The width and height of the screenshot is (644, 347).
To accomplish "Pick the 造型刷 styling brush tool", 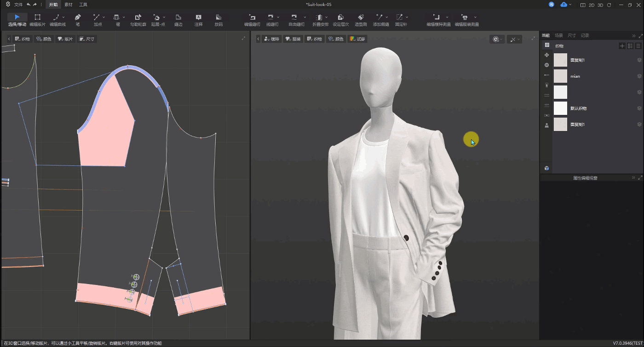I will pos(361,17).
